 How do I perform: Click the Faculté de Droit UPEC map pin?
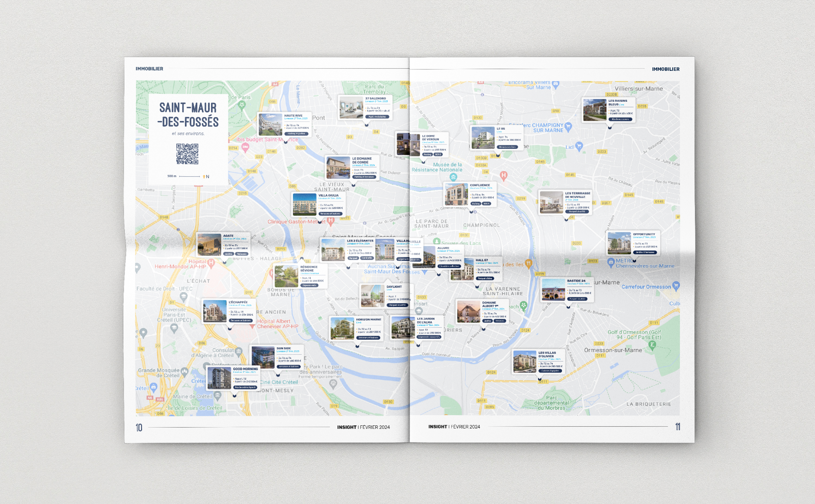183,297
